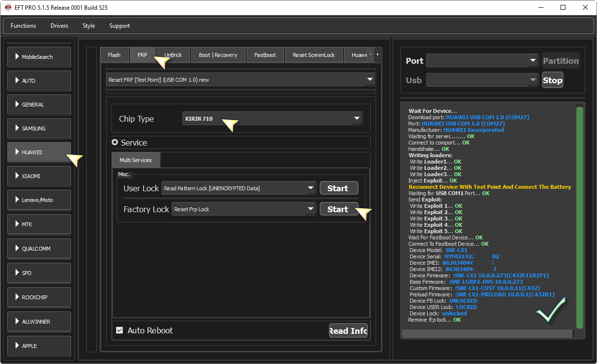Switch to the Fastboot tab
The image size is (597, 364).
[x=265, y=55]
